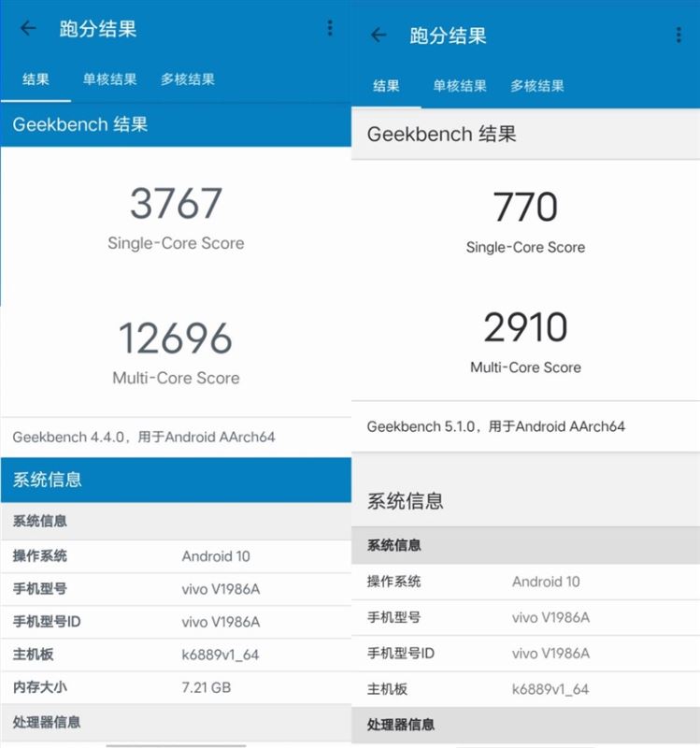This screenshot has width=700, height=748.
Task: Switch to 单核结果 tab in left screen
Action: coord(109,79)
